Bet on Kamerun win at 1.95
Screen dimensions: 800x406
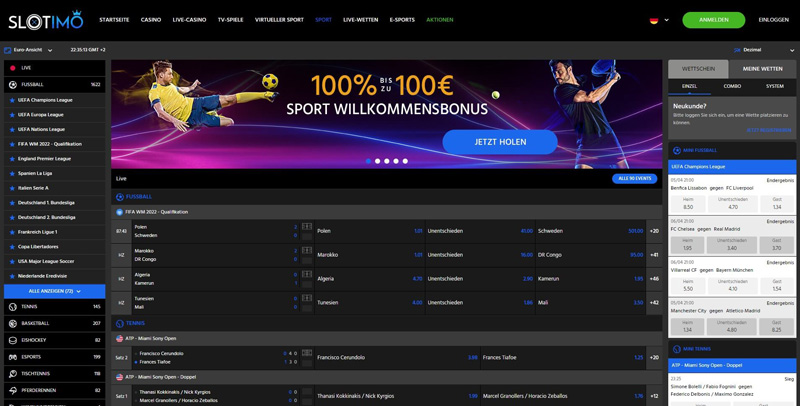(x=590, y=279)
